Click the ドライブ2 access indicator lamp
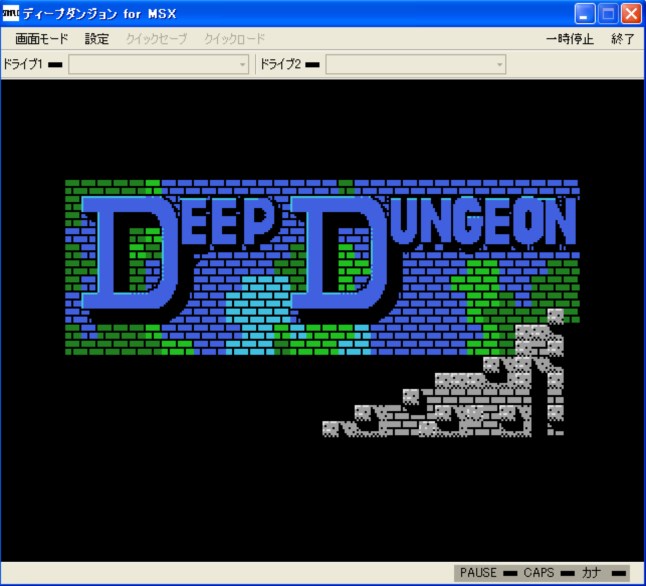 click(312, 65)
